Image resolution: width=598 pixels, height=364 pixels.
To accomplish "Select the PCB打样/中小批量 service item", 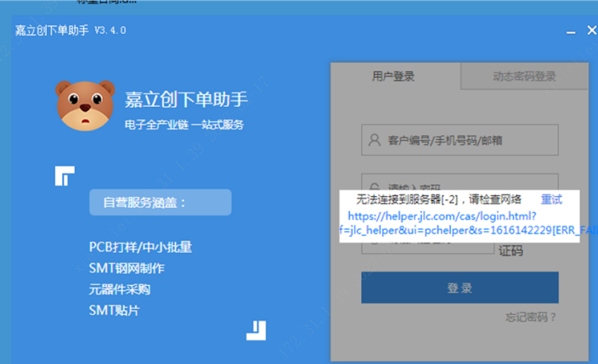I will point(140,248).
